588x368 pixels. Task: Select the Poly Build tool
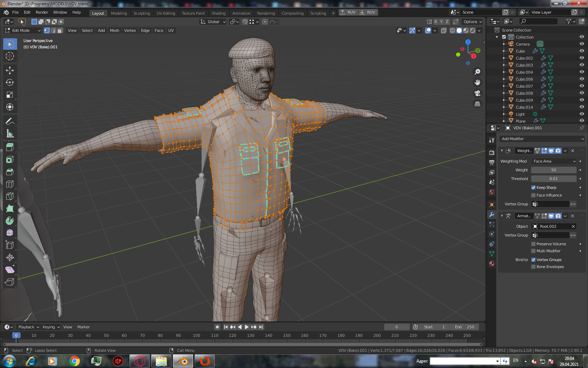[x=10, y=209]
